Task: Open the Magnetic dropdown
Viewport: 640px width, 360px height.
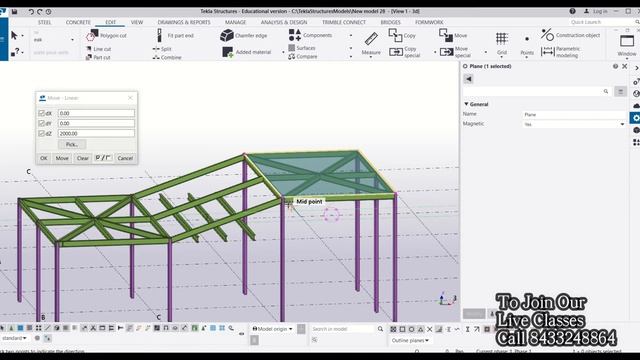Action: coord(622,124)
